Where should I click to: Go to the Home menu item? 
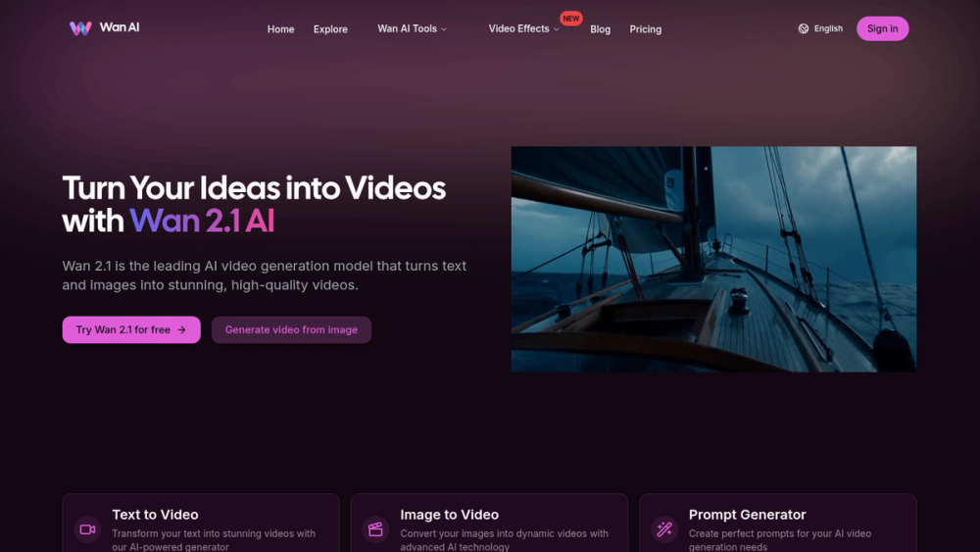tap(280, 29)
